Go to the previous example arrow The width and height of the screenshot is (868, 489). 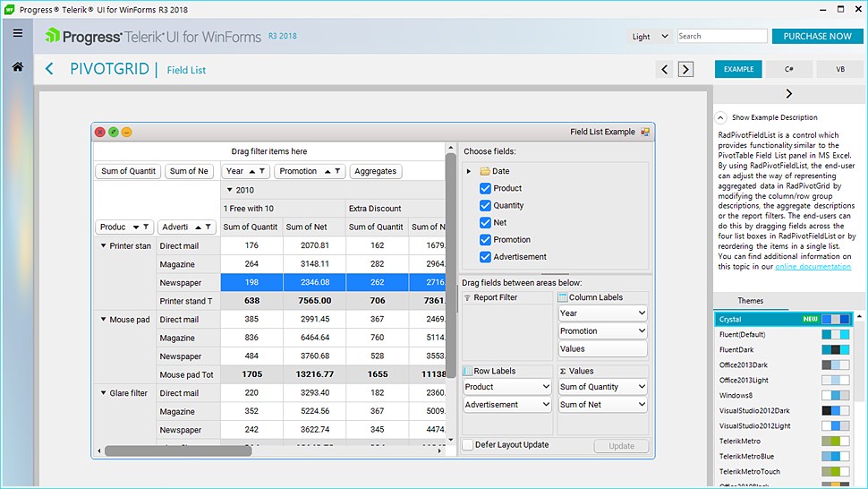point(664,69)
